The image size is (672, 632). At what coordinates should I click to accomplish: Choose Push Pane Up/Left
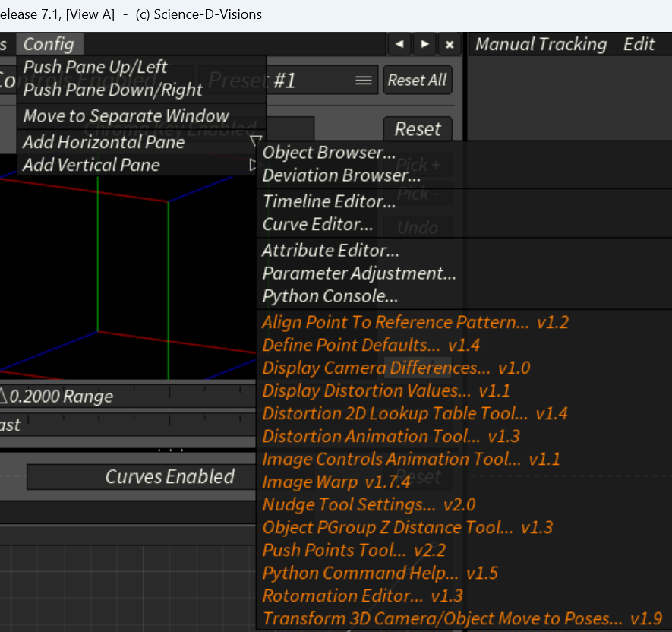141,67
